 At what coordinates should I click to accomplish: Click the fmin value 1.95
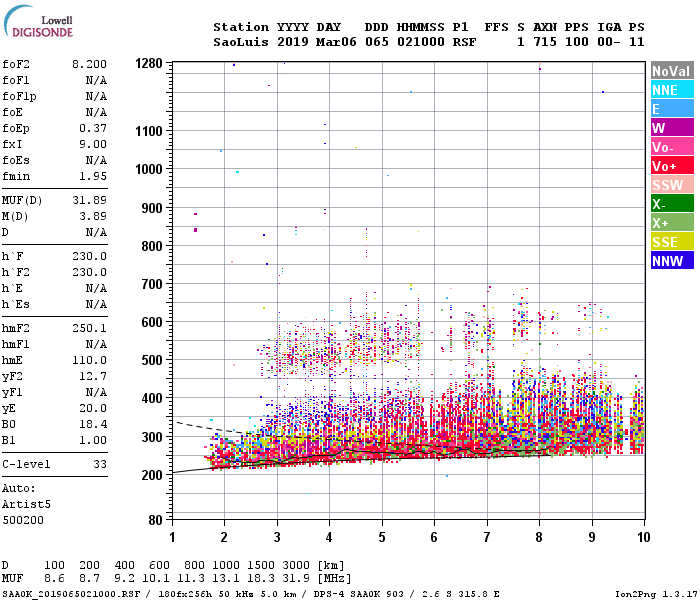coord(93,176)
